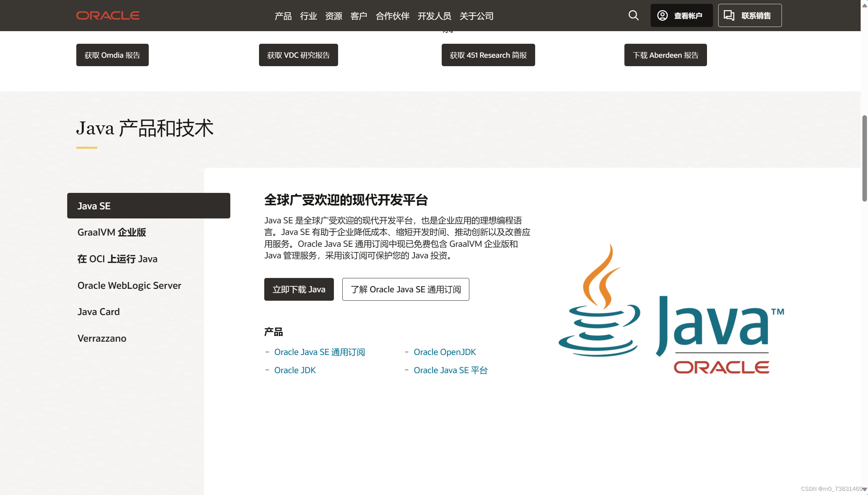
Task: Click the 全球广受欢迎的现代开发平台 heading
Action: click(346, 200)
